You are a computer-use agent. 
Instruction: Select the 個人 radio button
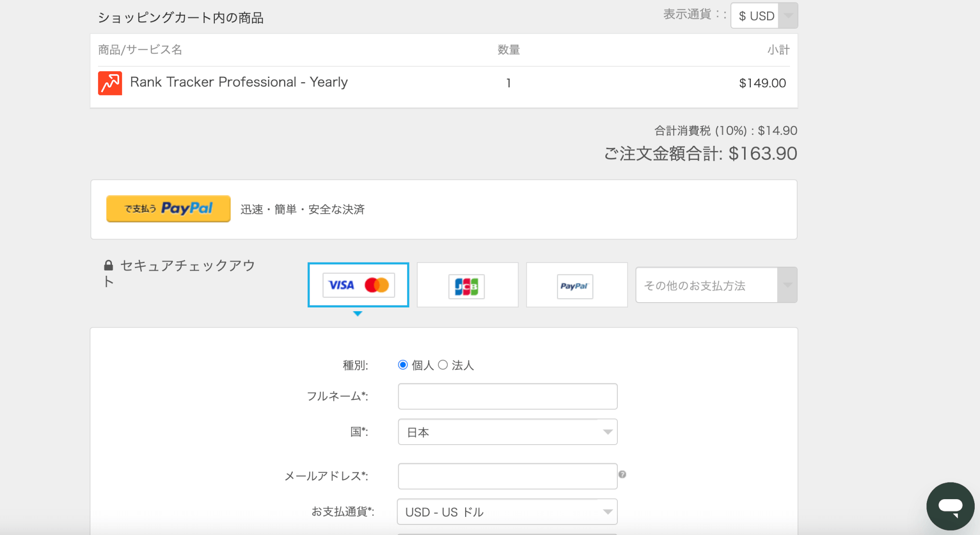(403, 365)
